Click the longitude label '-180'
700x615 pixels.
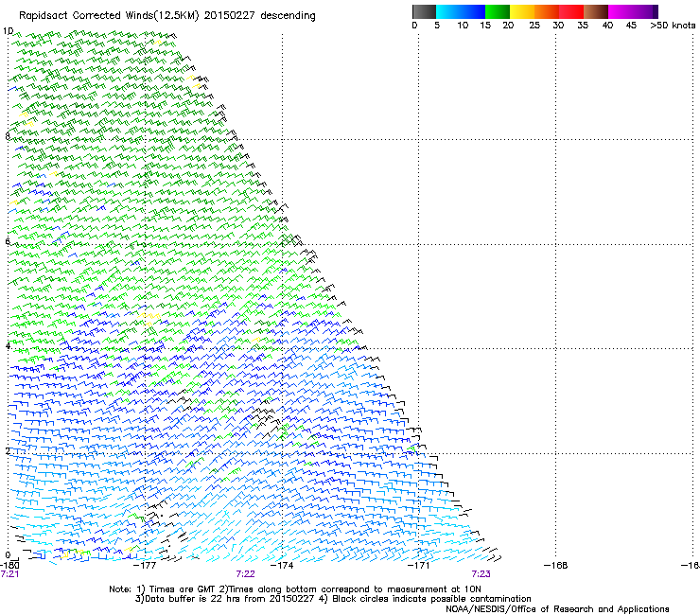(9, 566)
